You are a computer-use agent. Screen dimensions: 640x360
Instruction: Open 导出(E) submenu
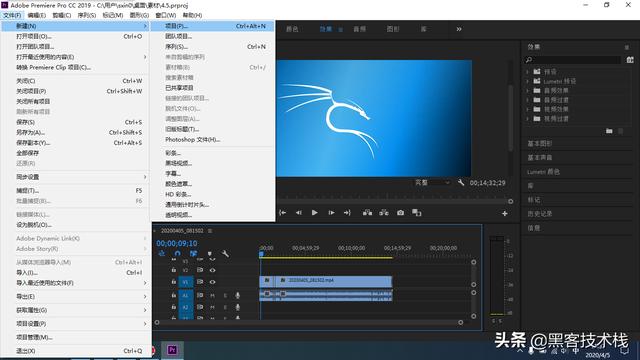click(76, 296)
